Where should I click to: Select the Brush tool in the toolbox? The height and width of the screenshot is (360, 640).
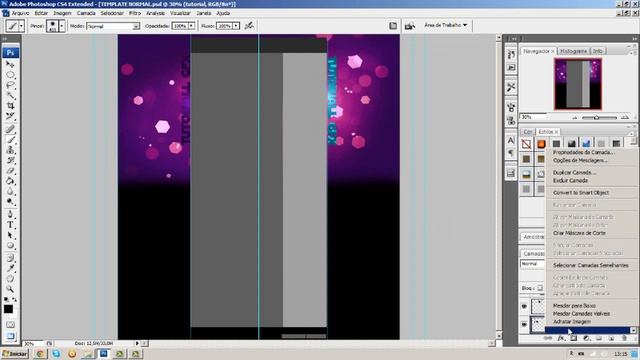[x=10, y=140]
